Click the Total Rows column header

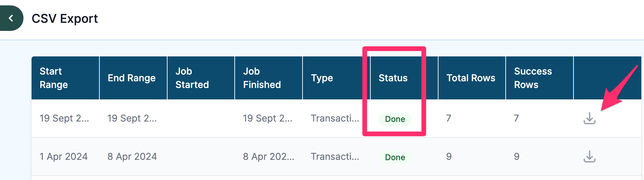[471, 78]
